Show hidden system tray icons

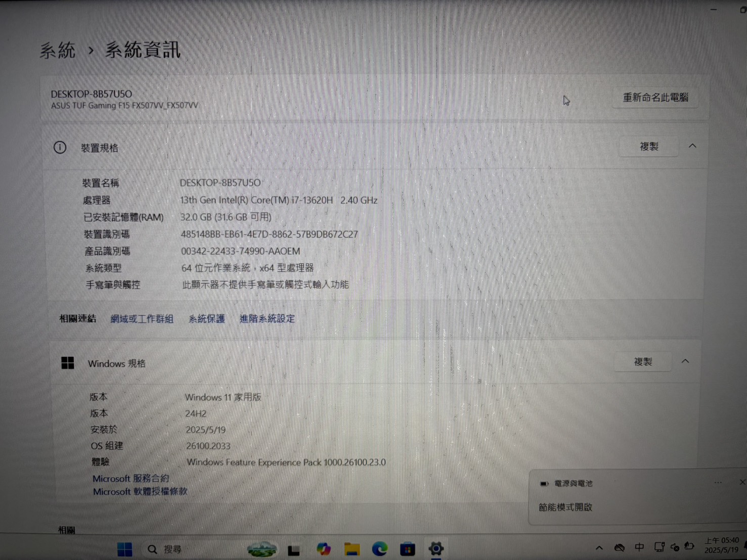[599, 548]
